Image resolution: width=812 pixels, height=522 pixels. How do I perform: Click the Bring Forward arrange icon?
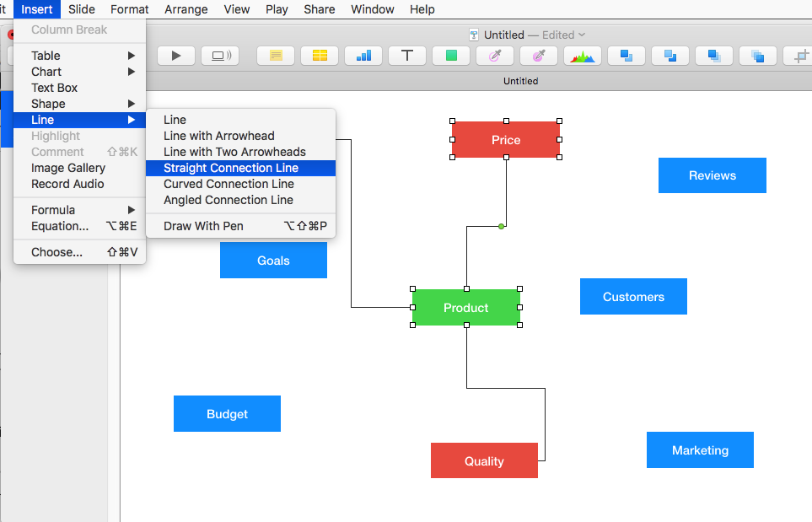626,56
